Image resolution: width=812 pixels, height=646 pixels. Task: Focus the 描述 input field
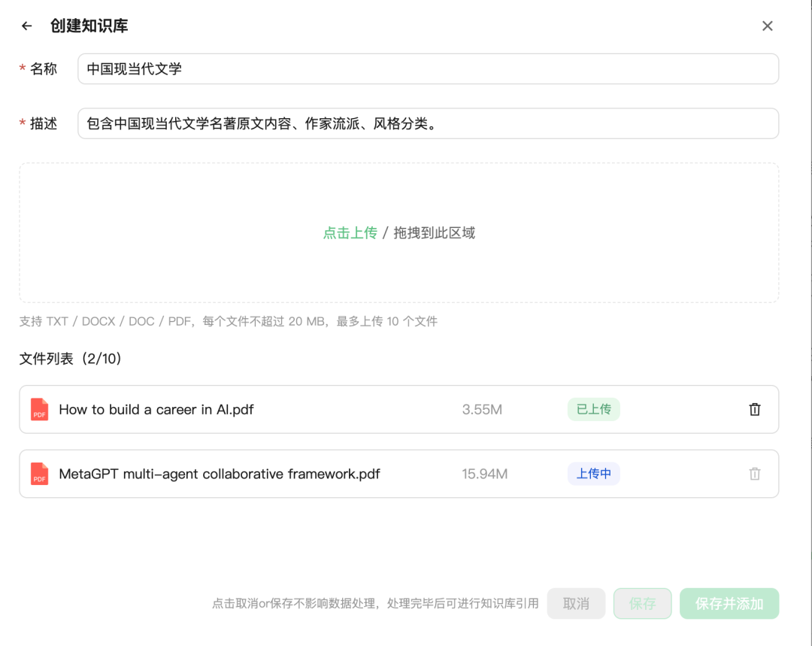428,123
